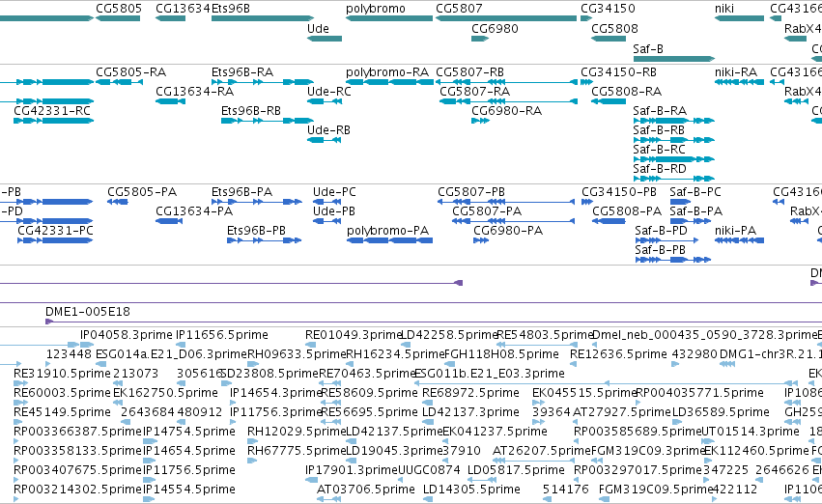
Task: Select the CG5808 gene label
Action: [614, 29]
